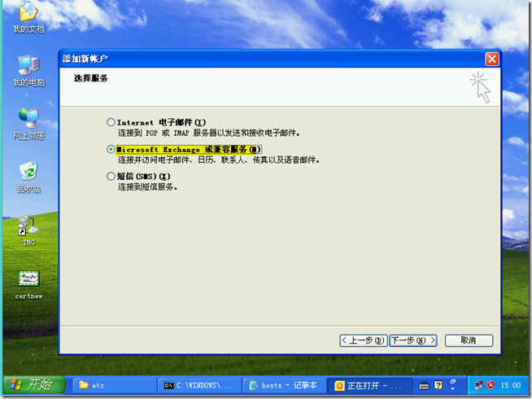The height and width of the screenshot is (399, 532).
Task: Click the 下一步 next button
Action: [413, 340]
